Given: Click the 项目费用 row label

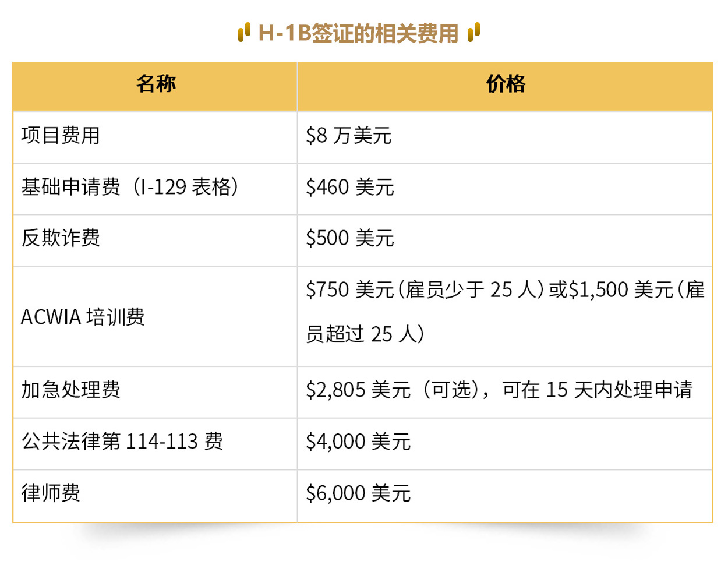Looking at the screenshot, I should tap(61, 136).
